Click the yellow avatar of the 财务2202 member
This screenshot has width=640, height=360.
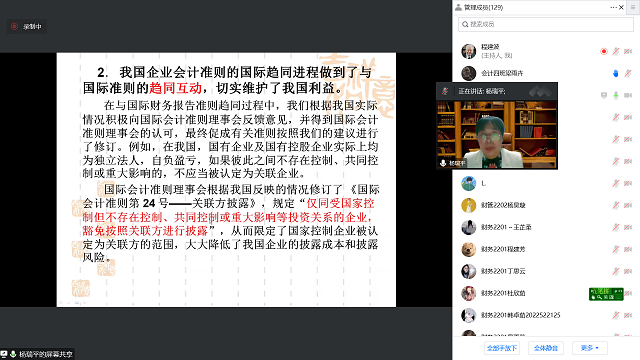tap(469, 205)
